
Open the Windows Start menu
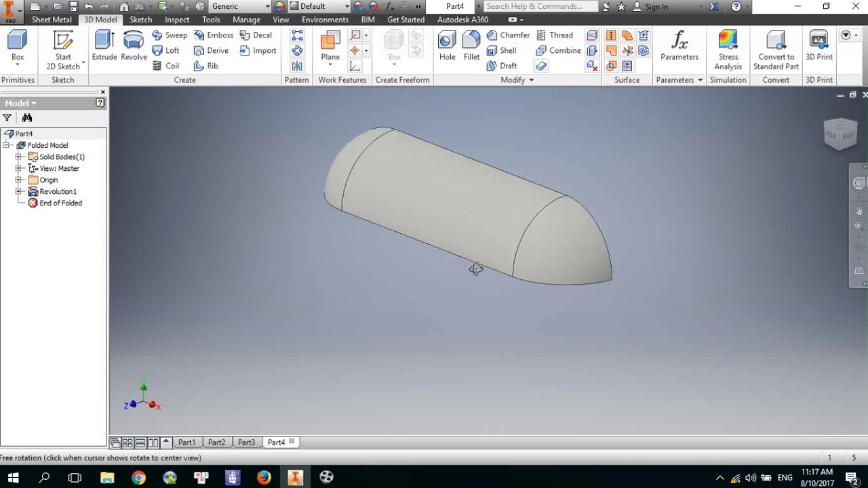[13, 477]
